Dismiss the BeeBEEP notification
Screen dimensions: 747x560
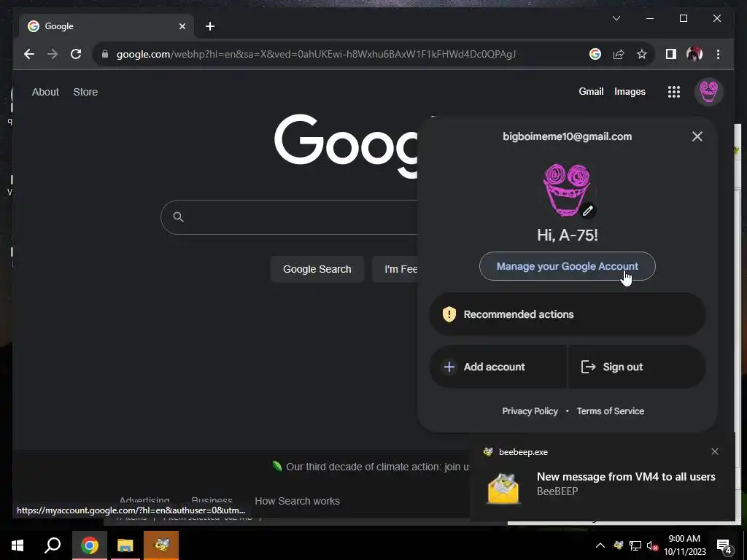click(x=715, y=451)
